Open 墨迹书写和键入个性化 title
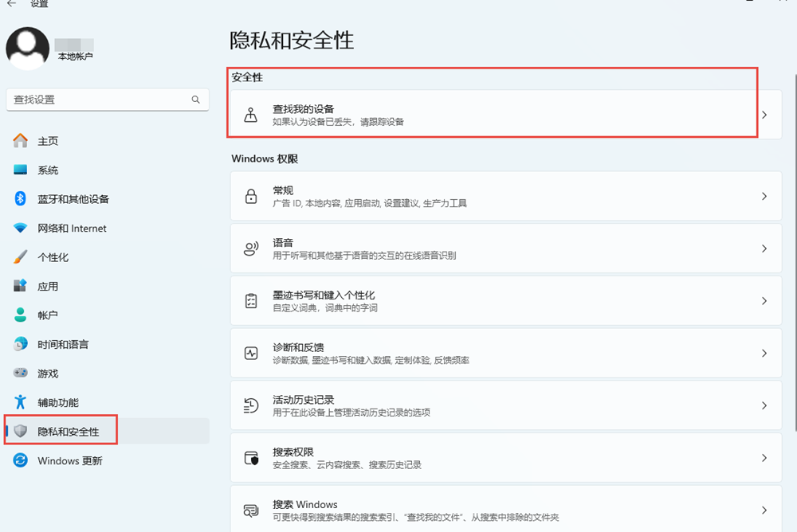 coord(324,295)
